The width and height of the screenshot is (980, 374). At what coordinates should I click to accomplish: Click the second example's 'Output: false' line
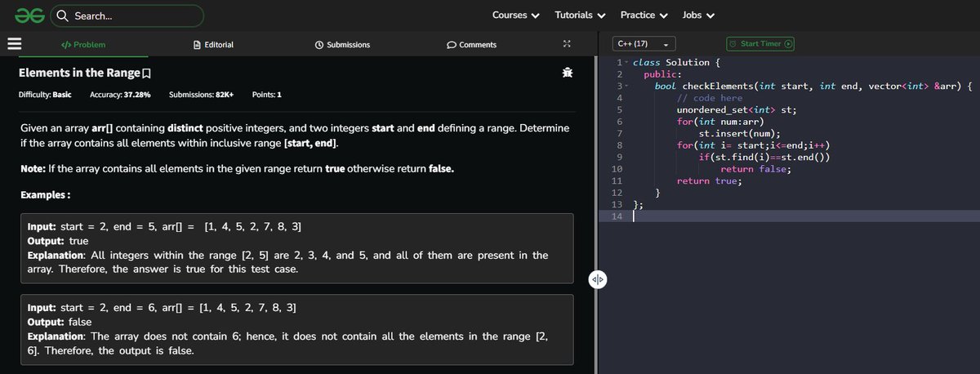(x=60, y=322)
